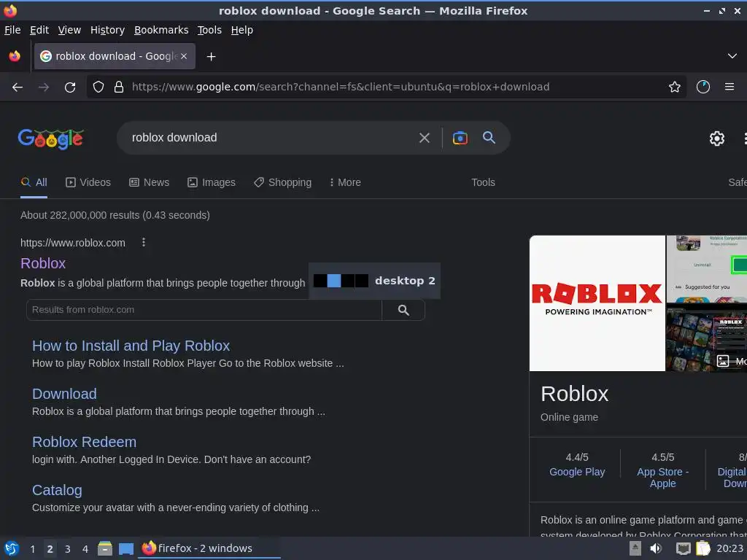
Task: Switch to virtual desktop 1
Action: tap(32, 549)
